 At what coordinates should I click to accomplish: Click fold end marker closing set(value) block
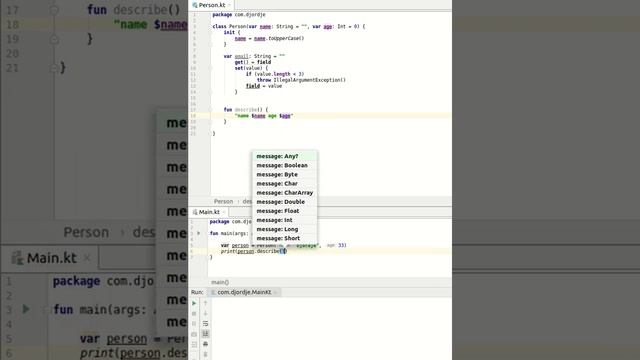[x=211, y=92]
